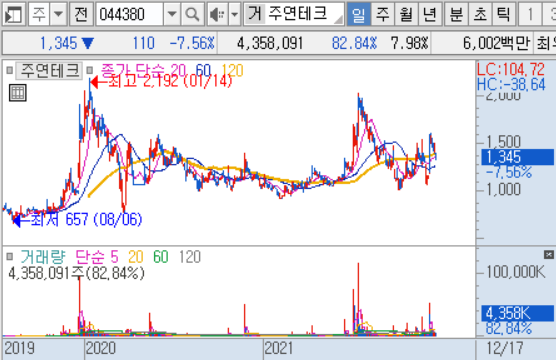Click the 주 market selector button

click(39, 14)
